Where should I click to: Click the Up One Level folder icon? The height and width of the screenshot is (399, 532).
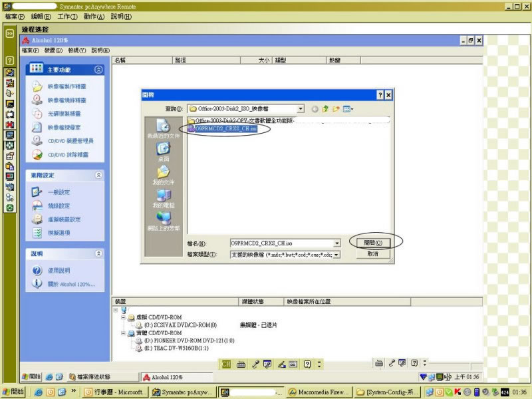click(x=325, y=108)
